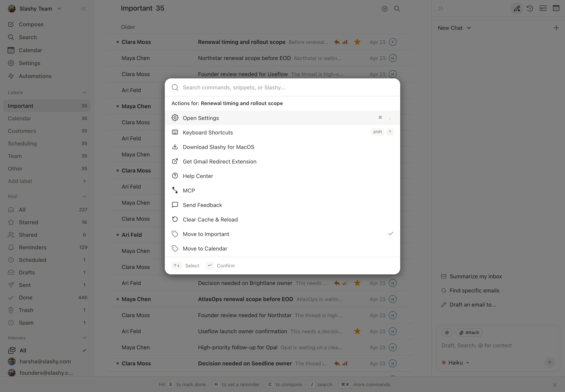This screenshot has width=565, height=392.
Task: Click Find specific emails suggestion
Action: click(x=470, y=290)
